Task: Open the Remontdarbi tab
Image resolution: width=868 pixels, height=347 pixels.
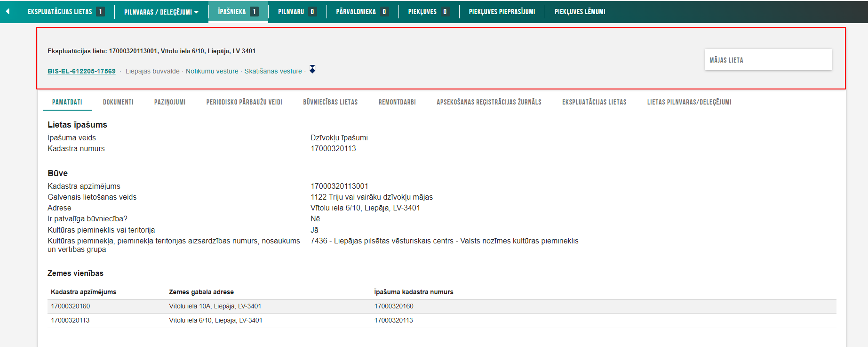Action: [397, 102]
